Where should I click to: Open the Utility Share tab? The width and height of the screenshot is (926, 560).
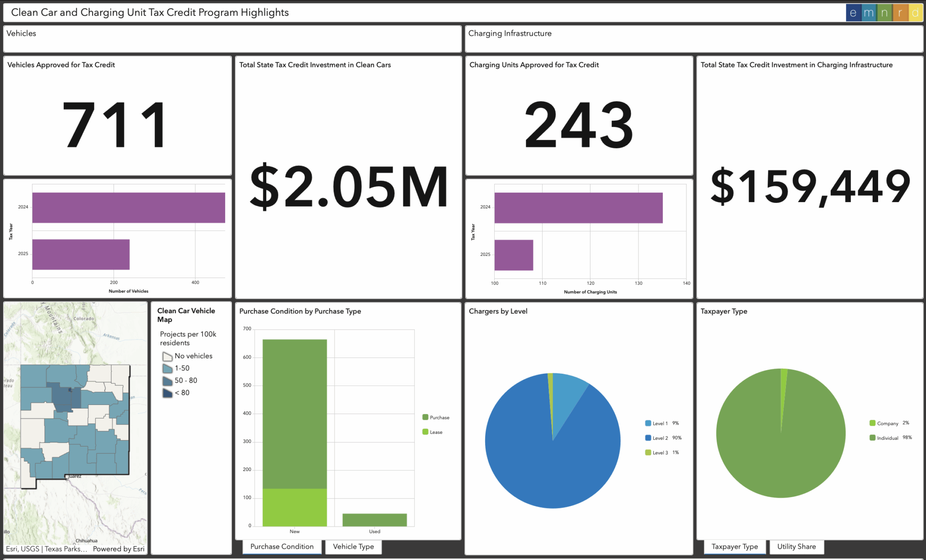tap(796, 546)
